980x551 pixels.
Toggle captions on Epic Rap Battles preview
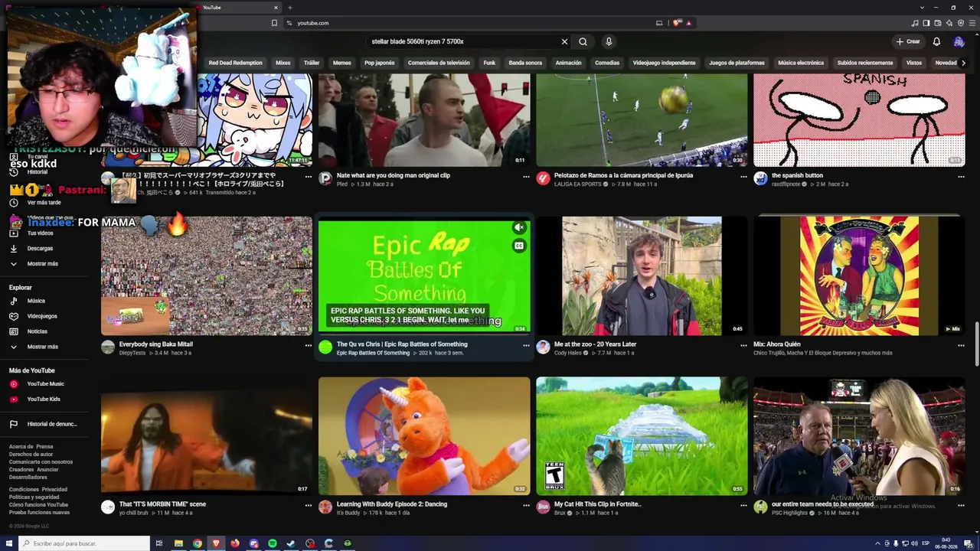click(519, 246)
